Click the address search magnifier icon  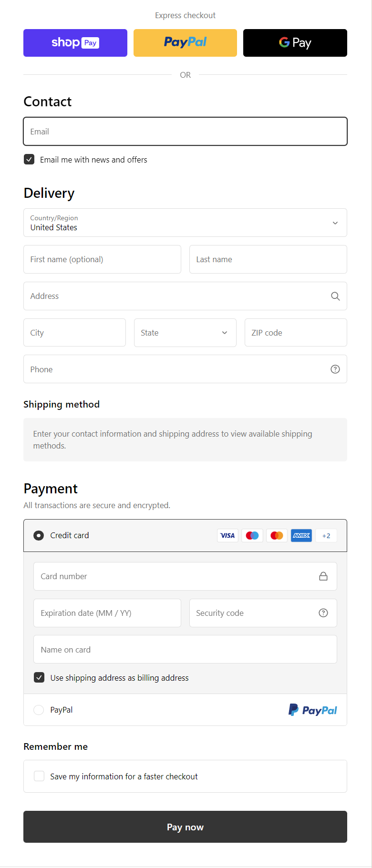point(335,296)
